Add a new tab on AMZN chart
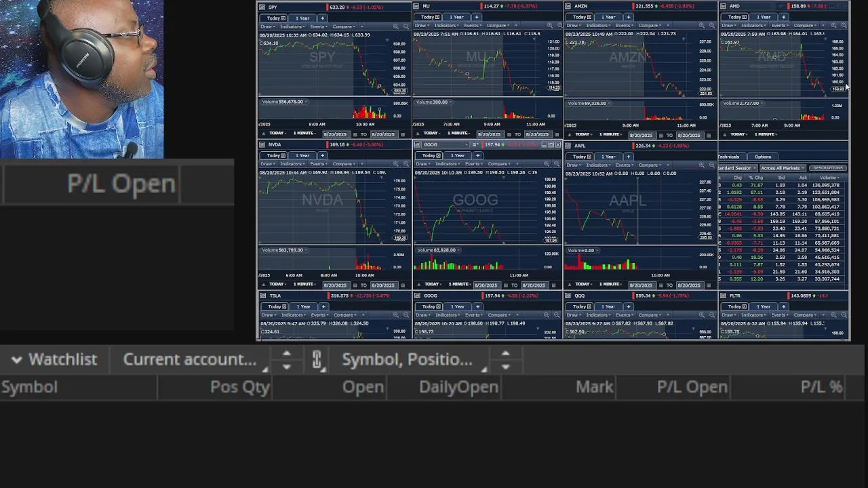 point(628,17)
